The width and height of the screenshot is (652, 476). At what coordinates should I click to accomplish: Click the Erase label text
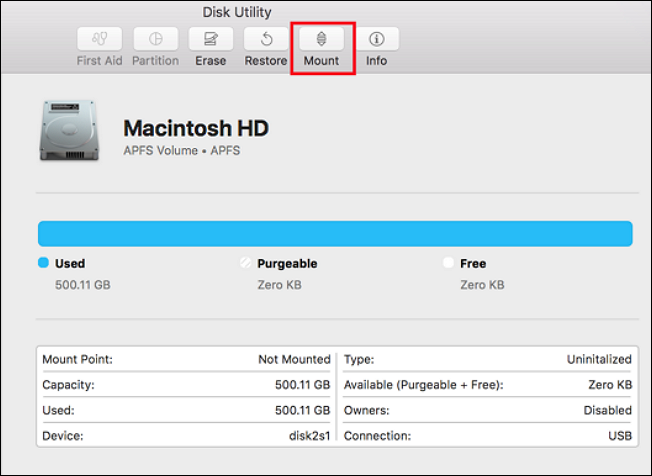coord(211,61)
